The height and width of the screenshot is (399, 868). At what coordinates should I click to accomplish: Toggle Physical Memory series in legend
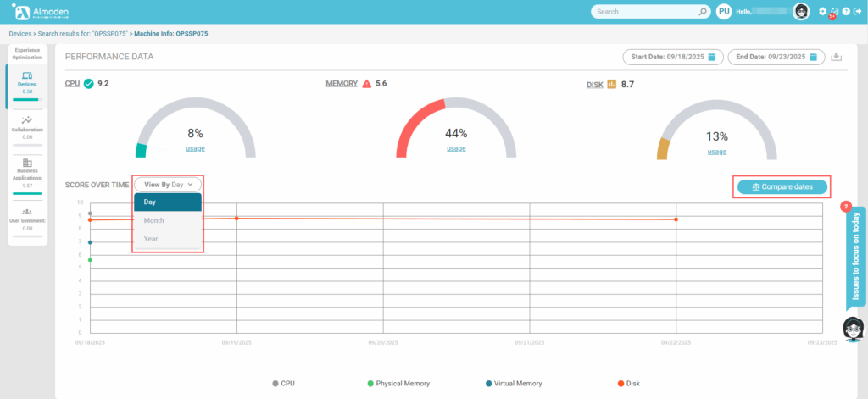[398, 384]
